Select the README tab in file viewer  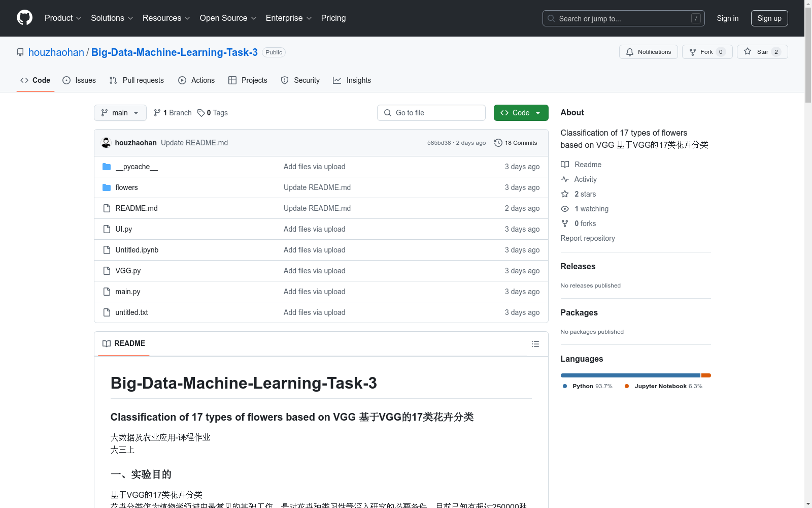click(x=124, y=344)
